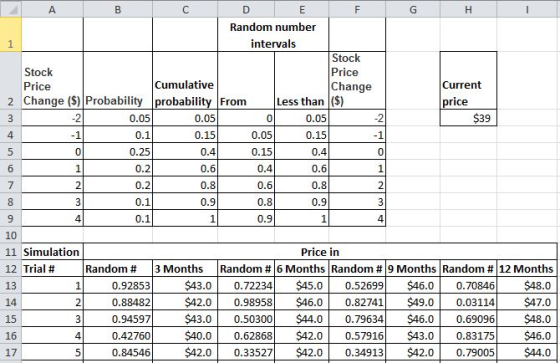Select cumulative probability 0.15 in row 4
Screen dimensions: 560x363
click(185, 135)
